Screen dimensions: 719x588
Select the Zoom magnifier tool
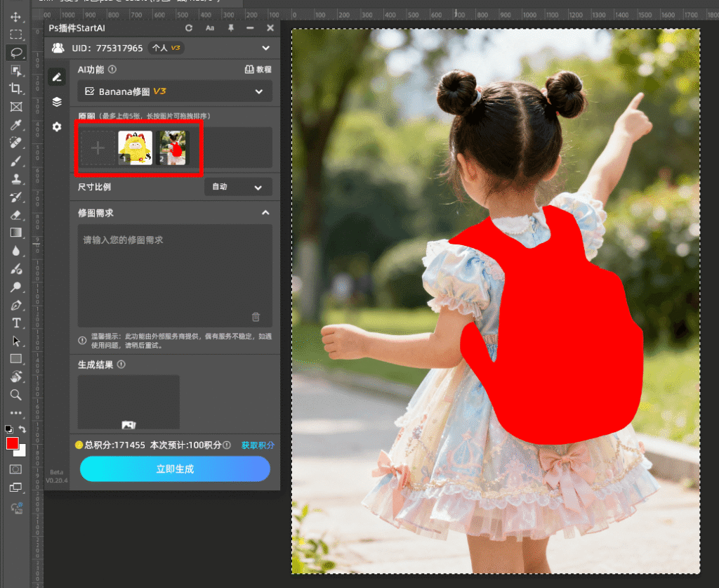tap(15, 395)
